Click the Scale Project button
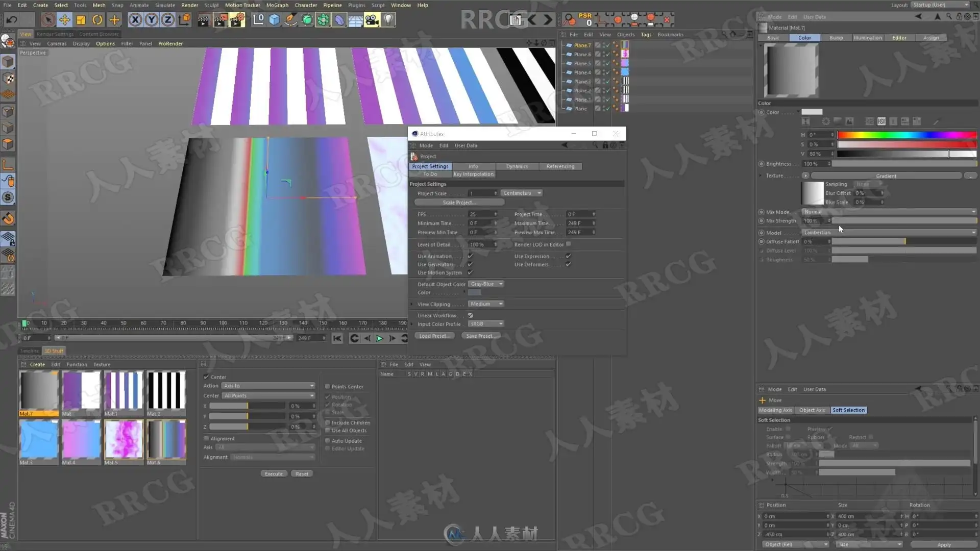980x551 pixels. [x=459, y=203]
